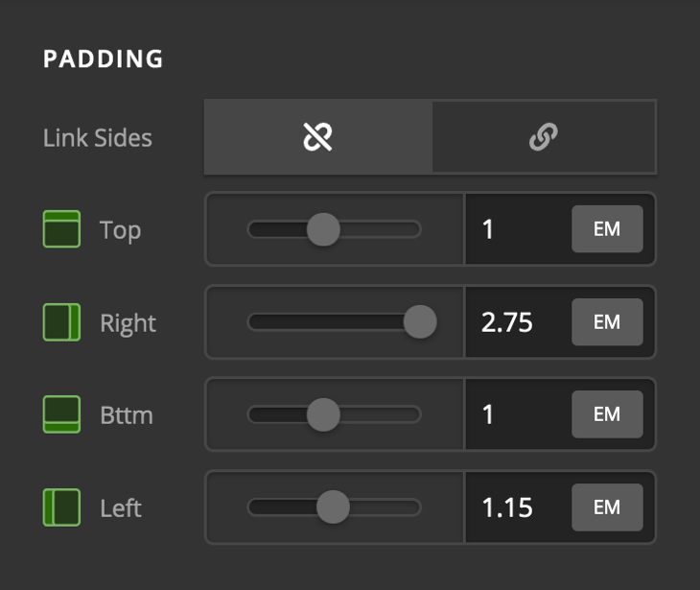Viewport: 700px width, 590px height.
Task: Open the EM unit selector for Bttm
Action: pos(607,414)
